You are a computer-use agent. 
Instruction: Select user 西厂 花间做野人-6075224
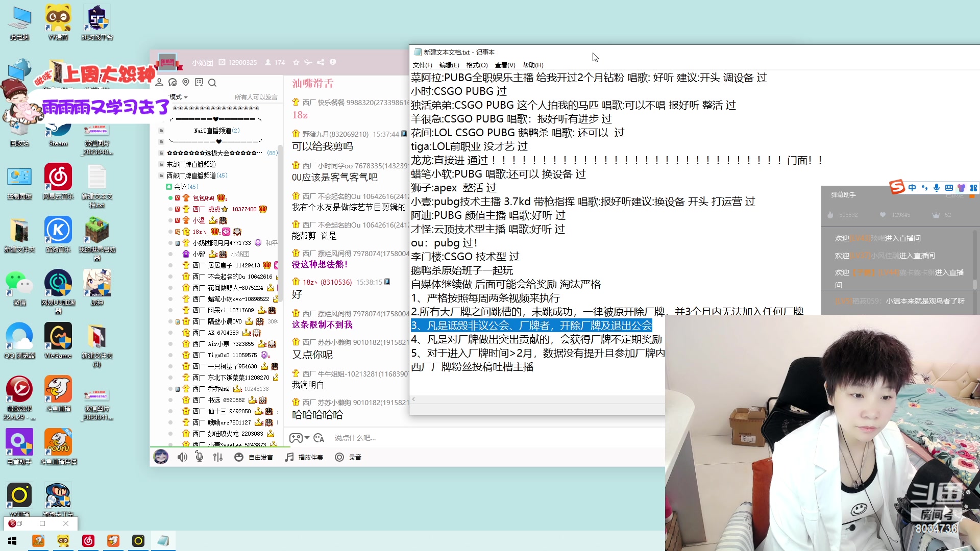pos(228,288)
